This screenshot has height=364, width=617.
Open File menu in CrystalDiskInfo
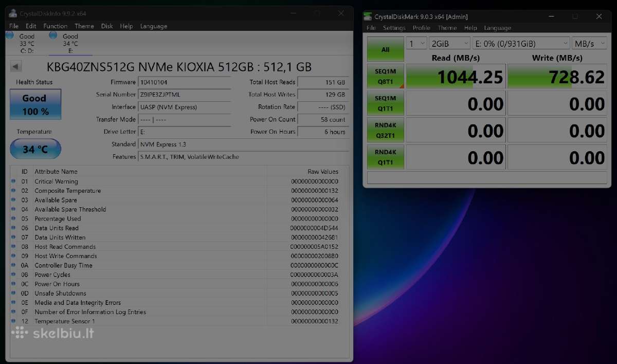point(14,26)
